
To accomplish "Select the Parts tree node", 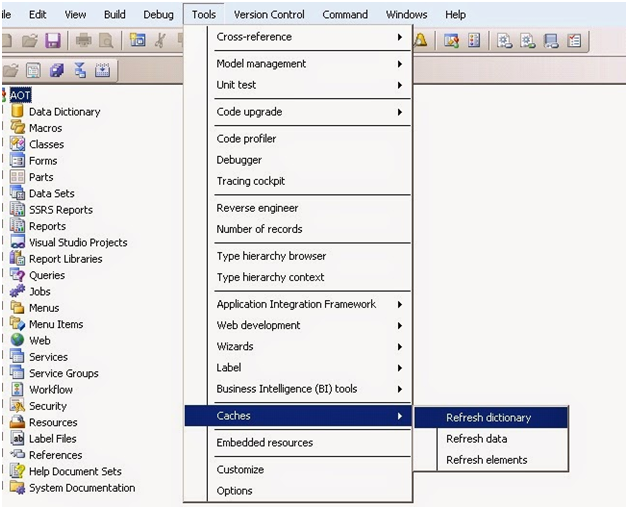I will (x=41, y=177).
